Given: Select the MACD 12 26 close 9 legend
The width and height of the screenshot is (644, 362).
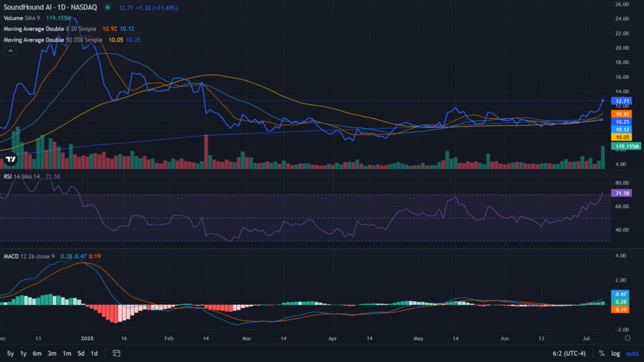Looking at the screenshot, I should tap(29, 256).
